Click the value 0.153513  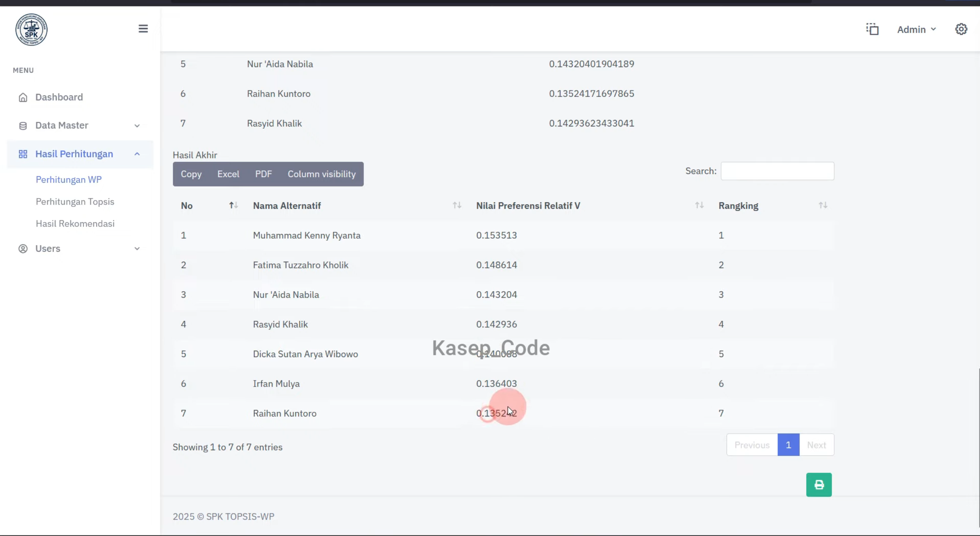pyautogui.click(x=497, y=235)
